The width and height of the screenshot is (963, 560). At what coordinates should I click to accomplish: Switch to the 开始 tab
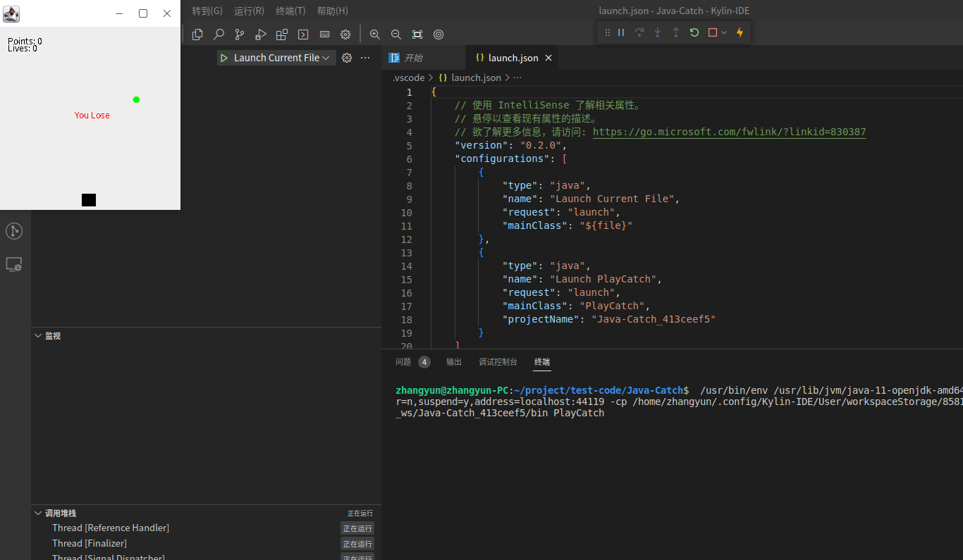(x=423, y=58)
